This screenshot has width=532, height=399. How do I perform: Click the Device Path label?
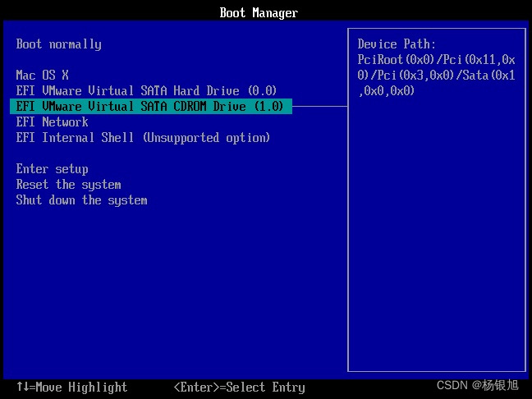(x=397, y=44)
